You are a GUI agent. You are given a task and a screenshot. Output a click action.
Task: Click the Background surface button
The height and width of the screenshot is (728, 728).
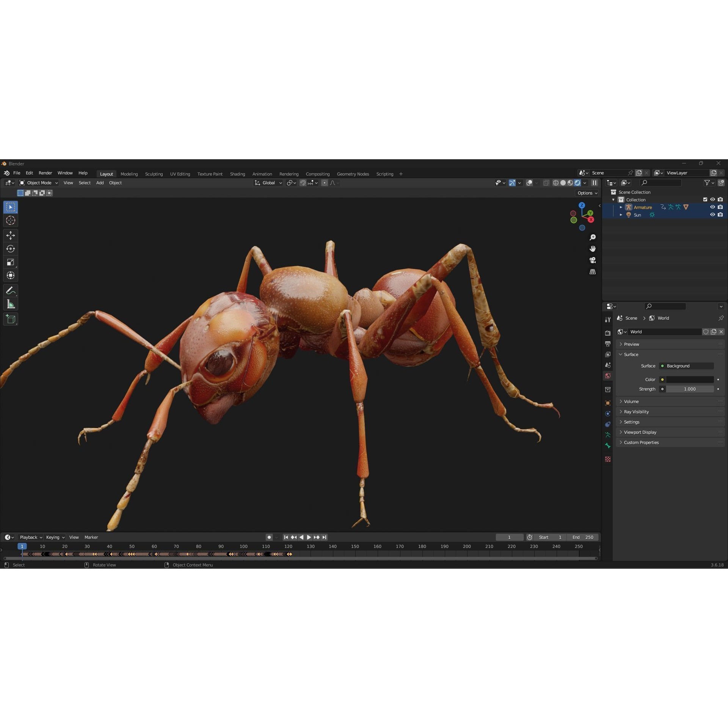[x=686, y=366]
